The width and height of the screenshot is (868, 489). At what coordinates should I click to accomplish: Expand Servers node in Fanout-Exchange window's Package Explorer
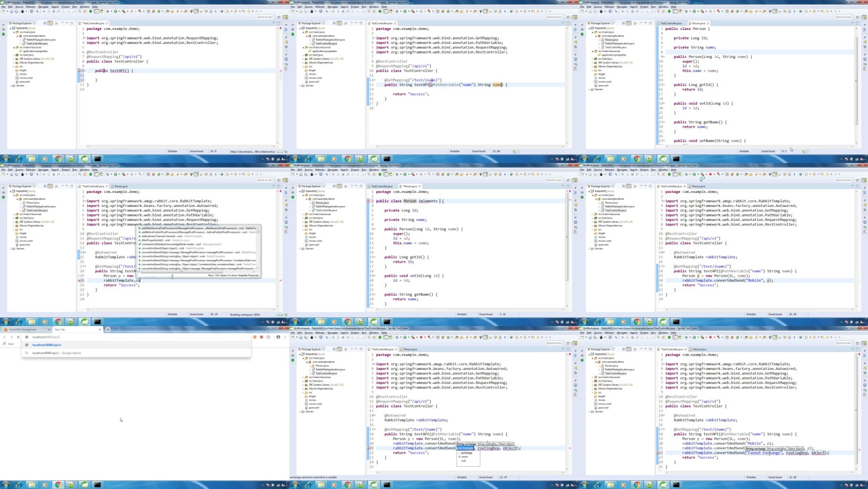pos(589,411)
